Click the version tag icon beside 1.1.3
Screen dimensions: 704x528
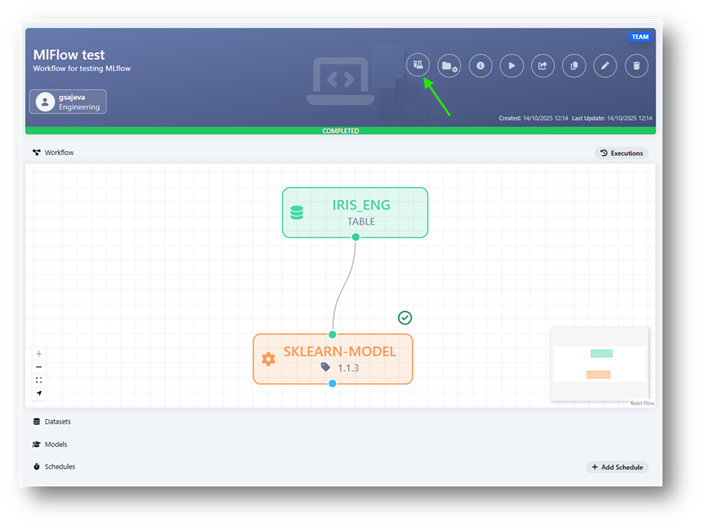tap(326, 367)
